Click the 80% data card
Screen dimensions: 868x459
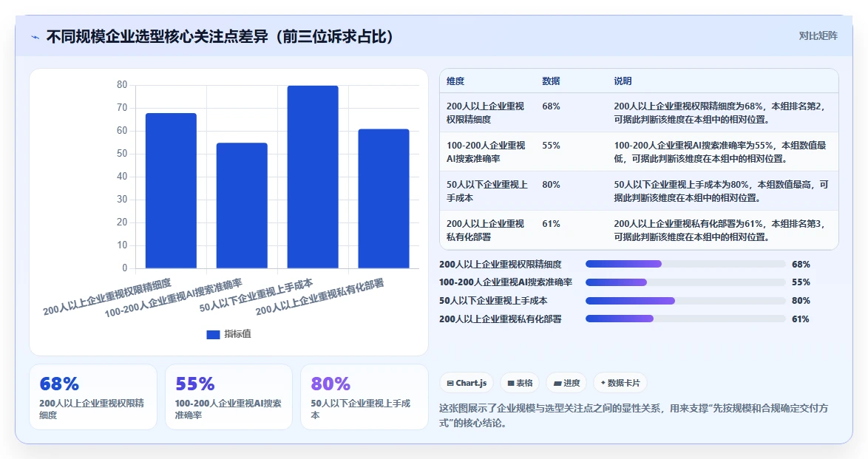click(365, 397)
